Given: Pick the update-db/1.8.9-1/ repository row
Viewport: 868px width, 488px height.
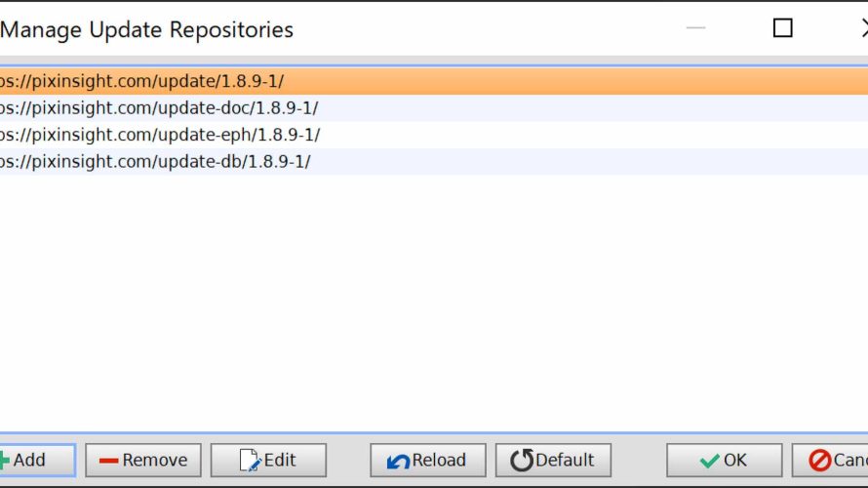Looking at the screenshot, I should coord(434,161).
